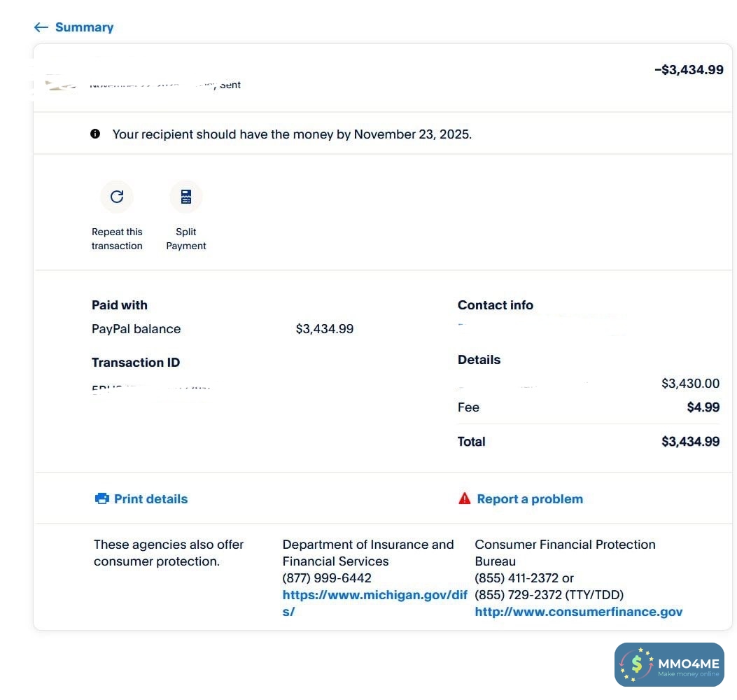Click the red warning triangle icon
Screen dimensions: 737x700
click(465, 498)
